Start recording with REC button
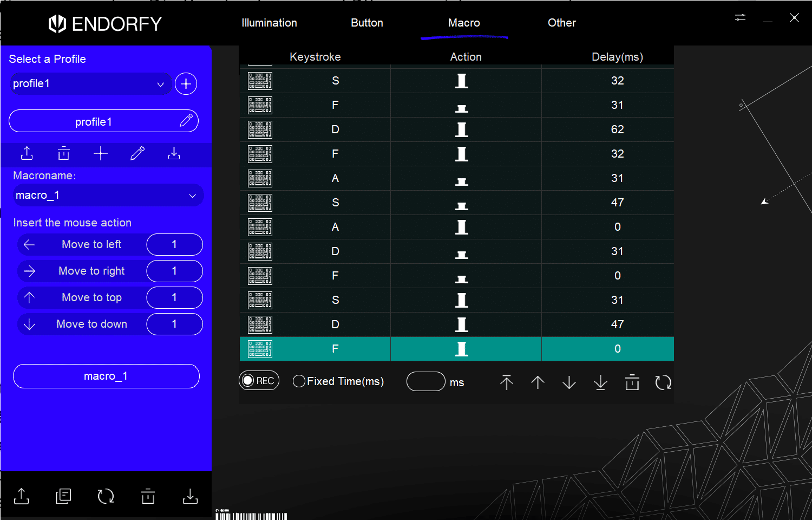The width and height of the screenshot is (812, 520). point(259,381)
